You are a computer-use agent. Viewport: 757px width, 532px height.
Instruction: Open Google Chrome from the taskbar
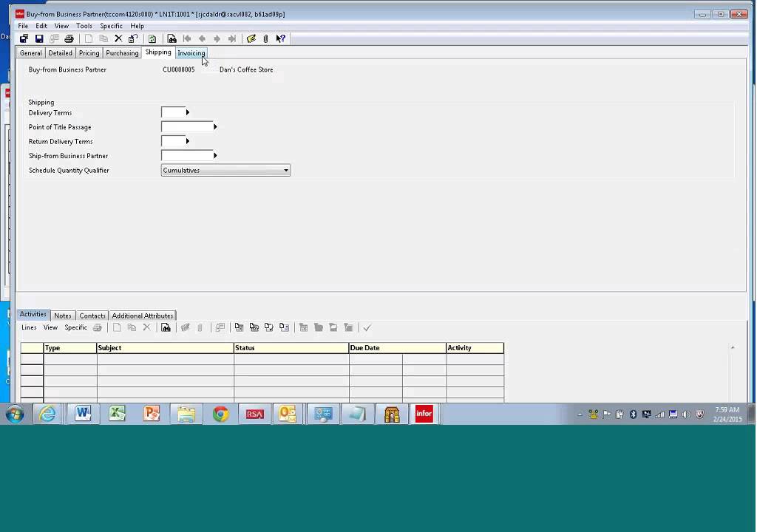[x=220, y=414]
